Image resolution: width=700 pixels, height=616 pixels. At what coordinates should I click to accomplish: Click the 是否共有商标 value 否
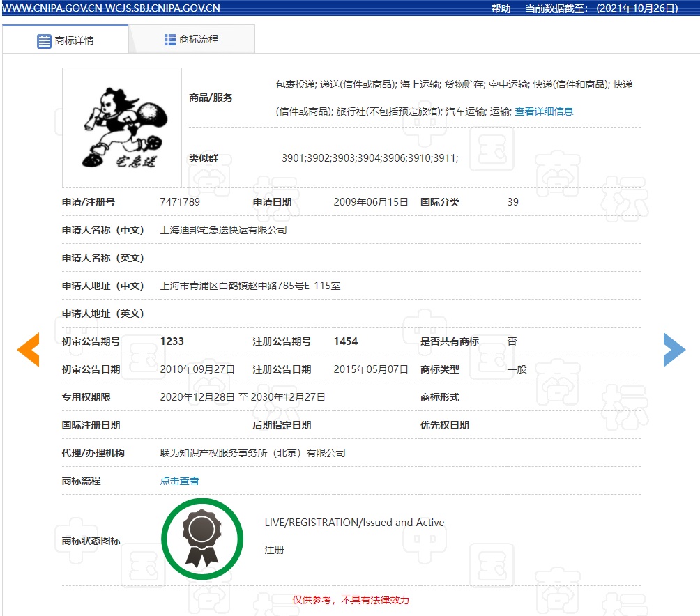pyautogui.click(x=512, y=341)
